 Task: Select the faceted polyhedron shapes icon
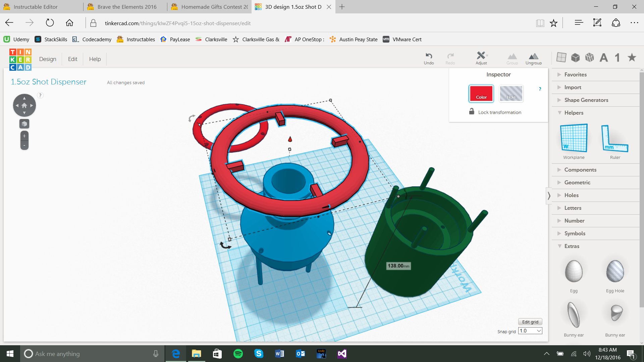[590, 58]
